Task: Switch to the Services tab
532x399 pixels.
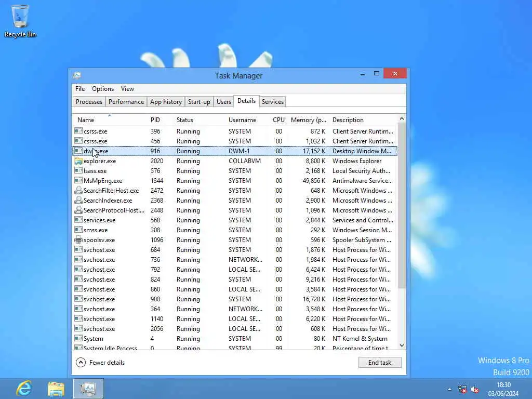Action: point(272,102)
